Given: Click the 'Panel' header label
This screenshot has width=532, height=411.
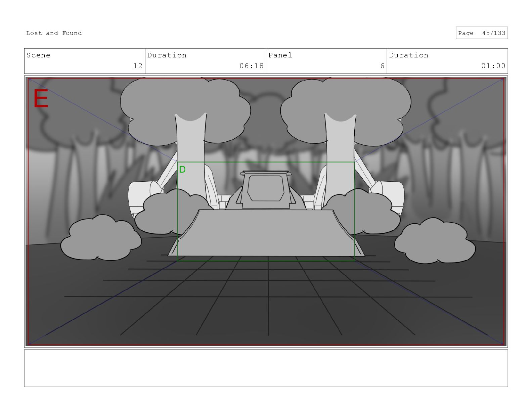Looking at the screenshot, I should coord(280,55).
